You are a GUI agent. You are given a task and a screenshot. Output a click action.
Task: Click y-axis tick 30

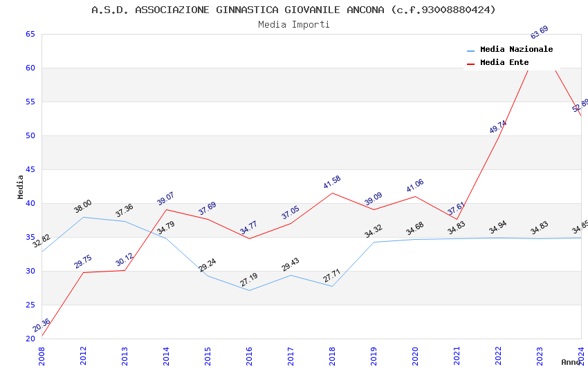(x=30, y=271)
